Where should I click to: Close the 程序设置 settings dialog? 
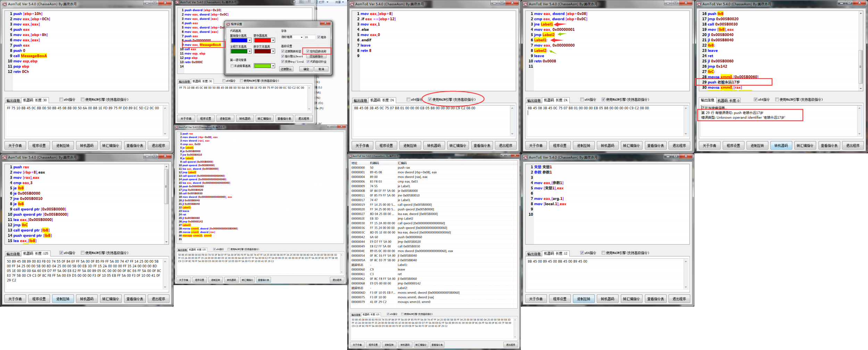[x=325, y=24]
